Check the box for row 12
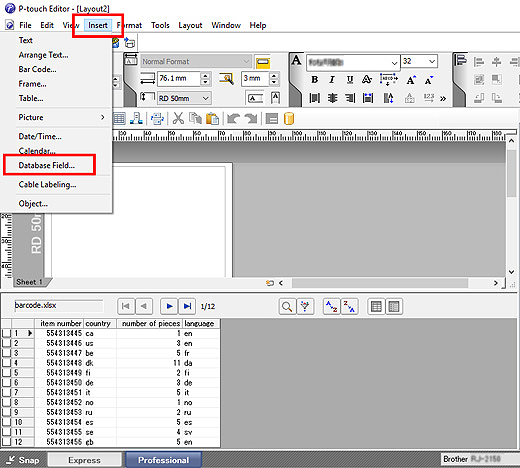Image resolution: width=520 pixels, height=468 pixels. [x=6, y=442]
